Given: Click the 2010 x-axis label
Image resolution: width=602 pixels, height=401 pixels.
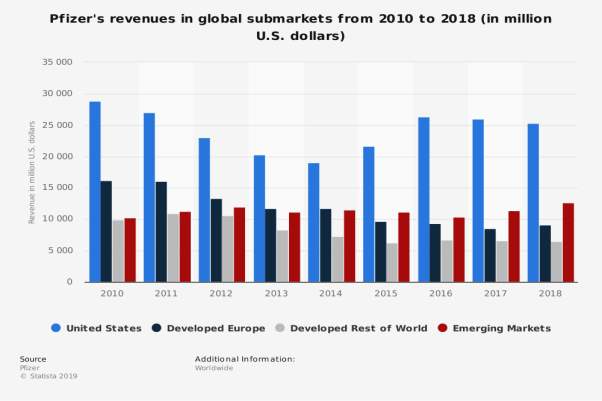Looking at the screenshot, I should tap(112, 293).
